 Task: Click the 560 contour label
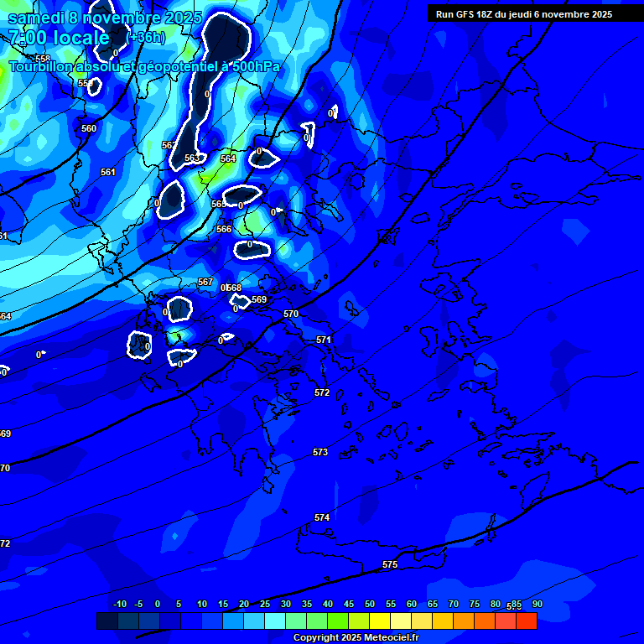89,129
